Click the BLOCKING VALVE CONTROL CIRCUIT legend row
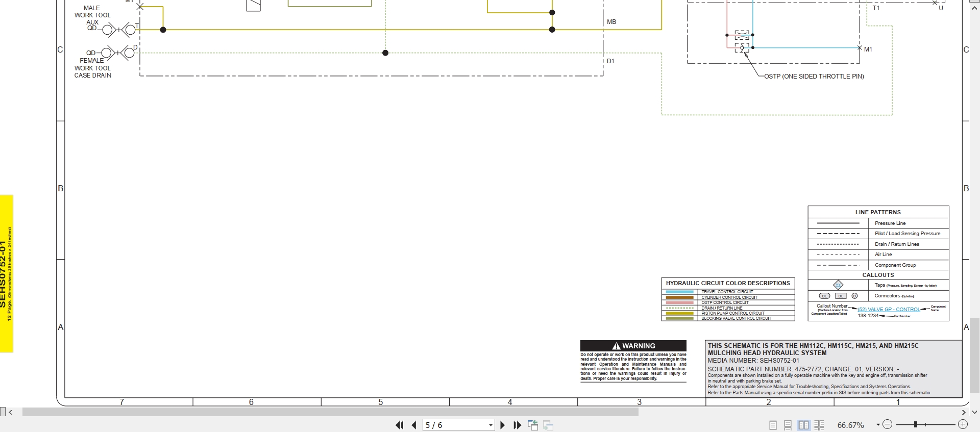 click(728, 318)
